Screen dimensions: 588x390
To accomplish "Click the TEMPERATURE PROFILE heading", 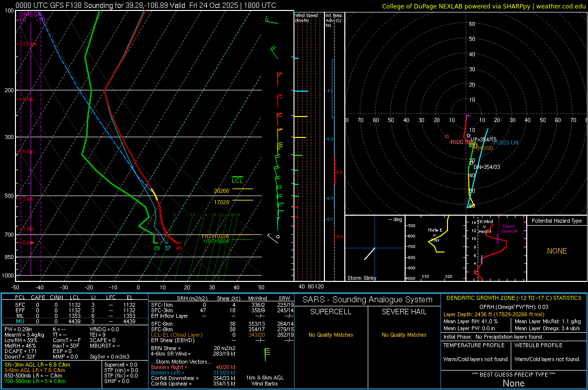I will point(474,345).
